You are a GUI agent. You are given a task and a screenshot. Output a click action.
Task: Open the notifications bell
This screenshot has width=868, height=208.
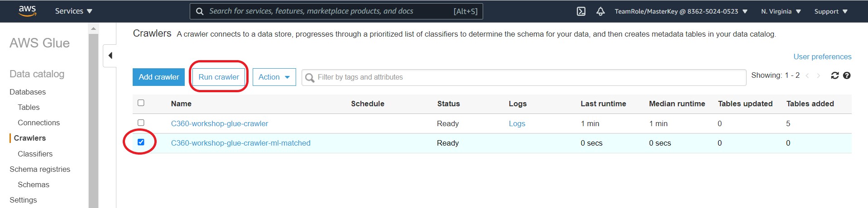[x=600, y=11]
